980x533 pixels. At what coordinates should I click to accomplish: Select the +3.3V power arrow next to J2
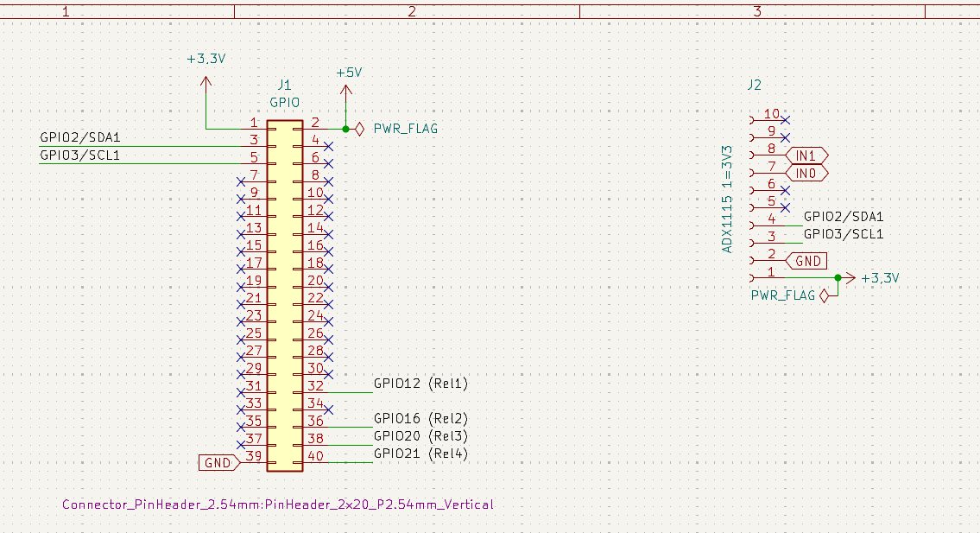pyautogui.click(x=849, y=278)
